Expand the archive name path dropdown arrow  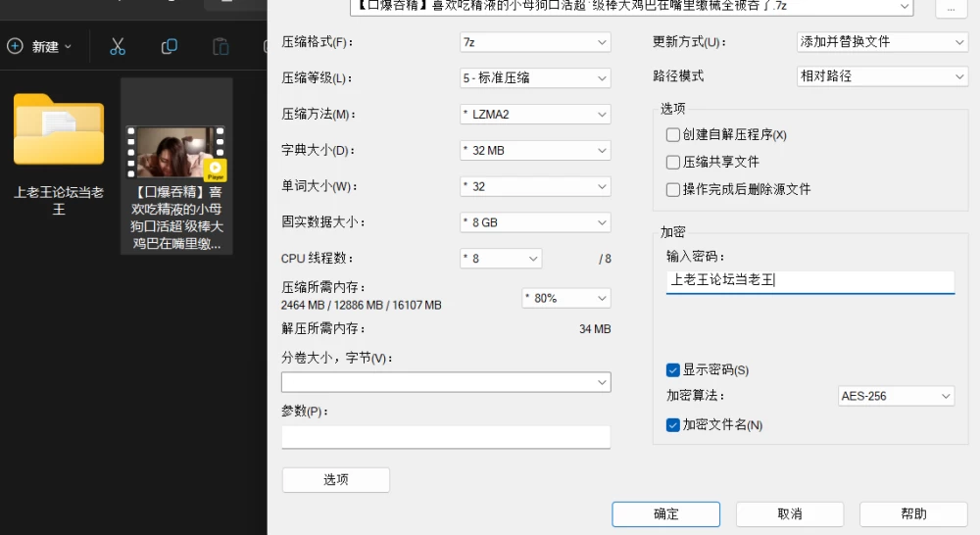pyautogui.click(x=905, y=6)
